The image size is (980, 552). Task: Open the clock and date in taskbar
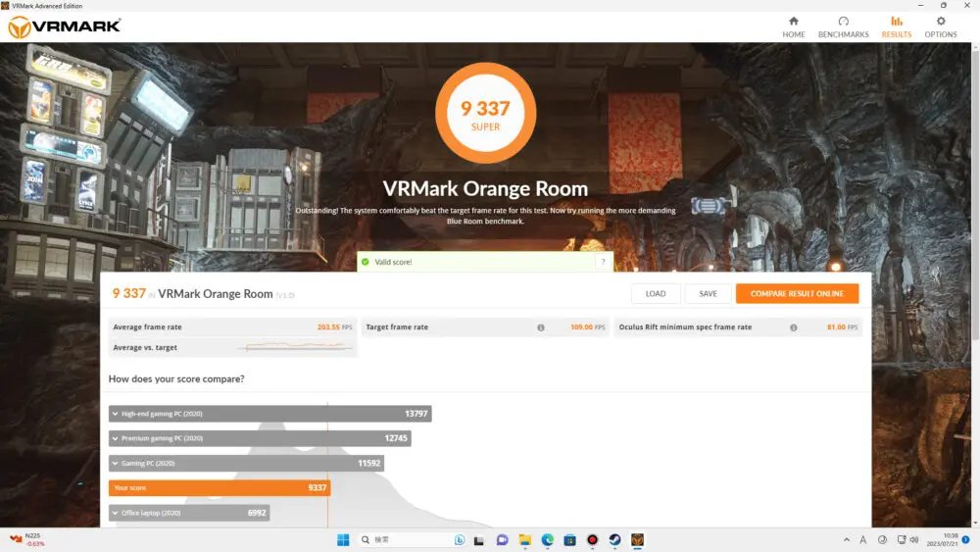pos(942,539)
